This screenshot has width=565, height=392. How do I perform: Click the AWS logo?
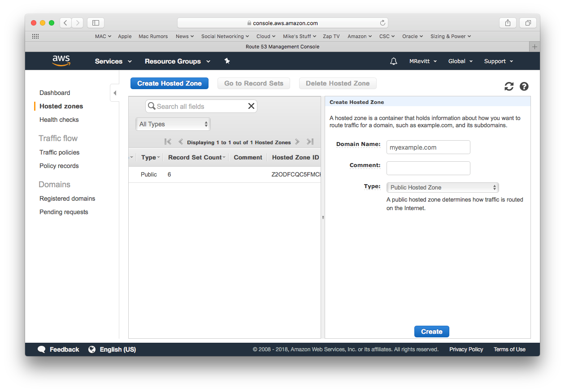(x=61, y=61)
